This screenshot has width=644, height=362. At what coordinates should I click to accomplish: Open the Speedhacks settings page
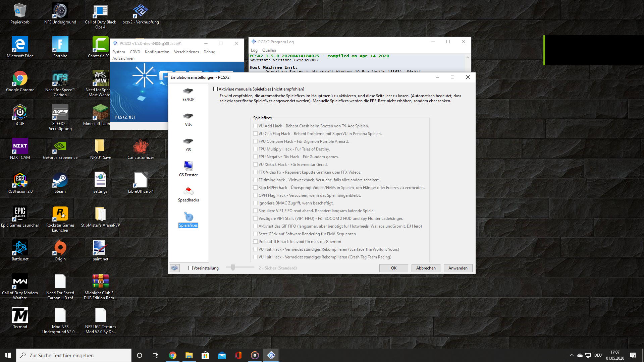188,194
